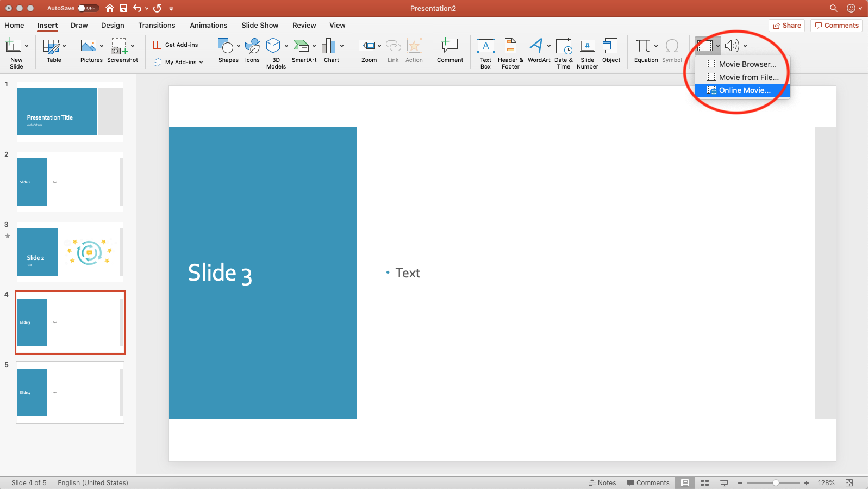Open My Add-ins dropdown
Screen dimensions: 868x489
(178, 62)
